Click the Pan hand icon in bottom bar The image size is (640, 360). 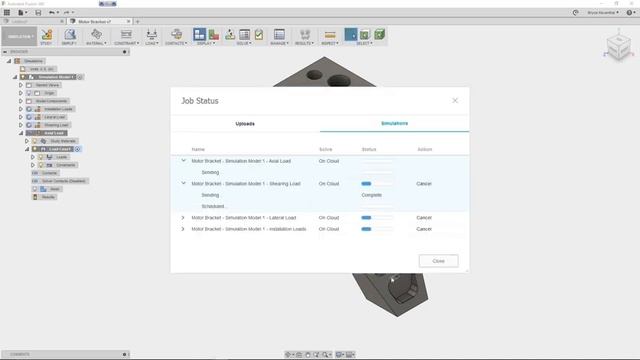click(308, 355)
